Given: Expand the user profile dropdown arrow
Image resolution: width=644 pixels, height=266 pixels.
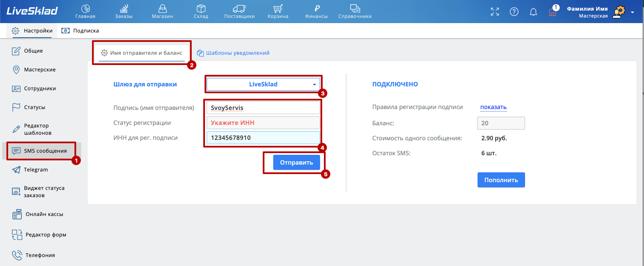Looking at the screenshot, I should tap(632, 12).
